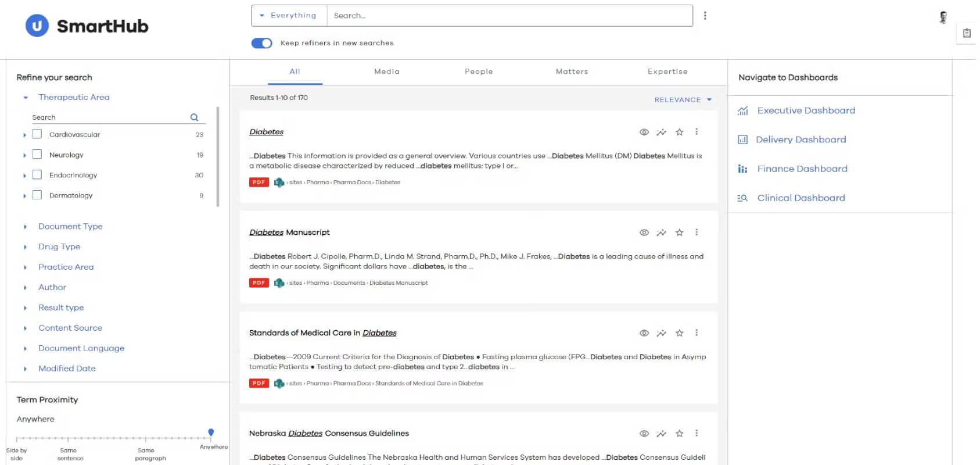980x465 pixels.
Task: Open analytics icon for Standards of Medical Care
Action: tap(662, 333)
